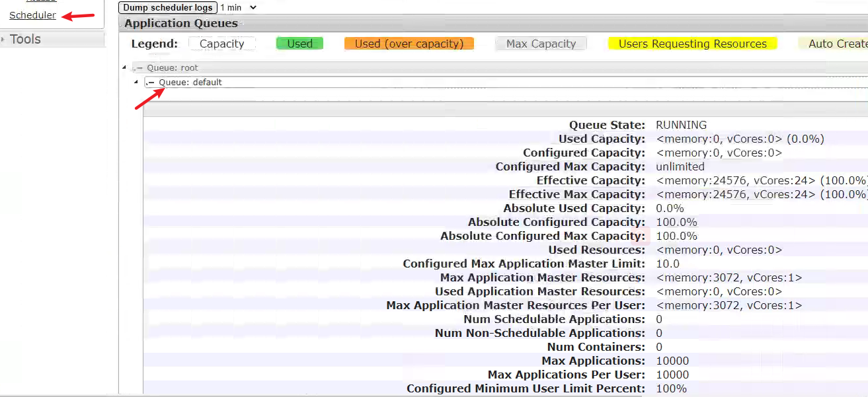Click the Num Containers label
This screenshot has height=397, width=868.
tap(596, 347)
